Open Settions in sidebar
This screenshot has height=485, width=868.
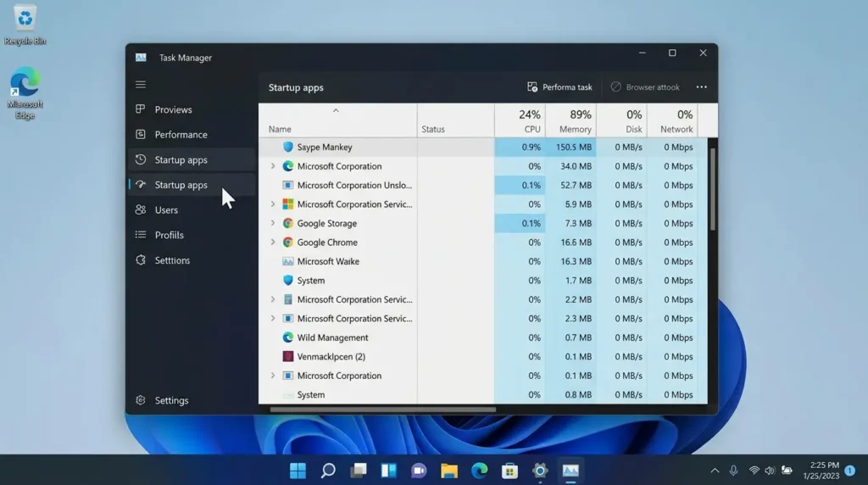pyautogui.click(x=192, y=259)
